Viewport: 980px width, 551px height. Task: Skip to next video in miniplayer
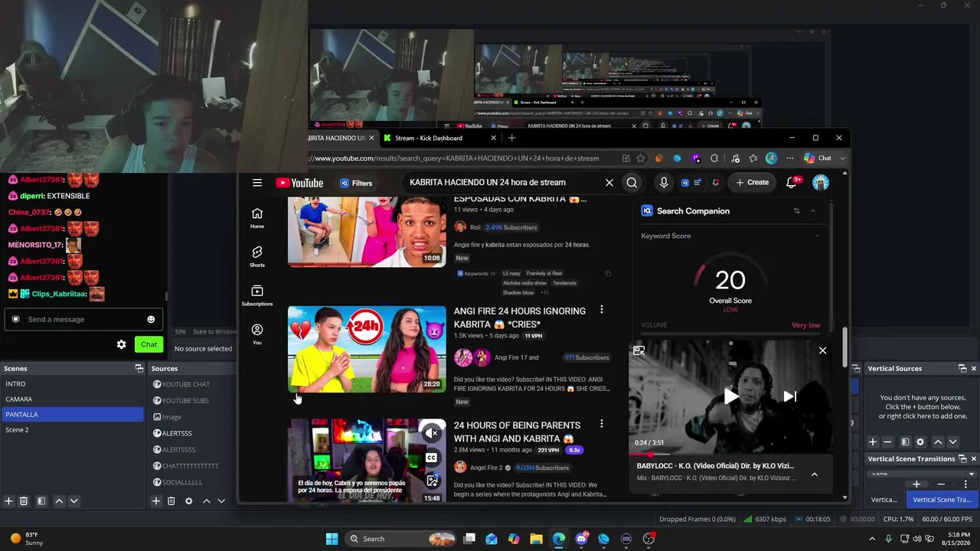790,396
